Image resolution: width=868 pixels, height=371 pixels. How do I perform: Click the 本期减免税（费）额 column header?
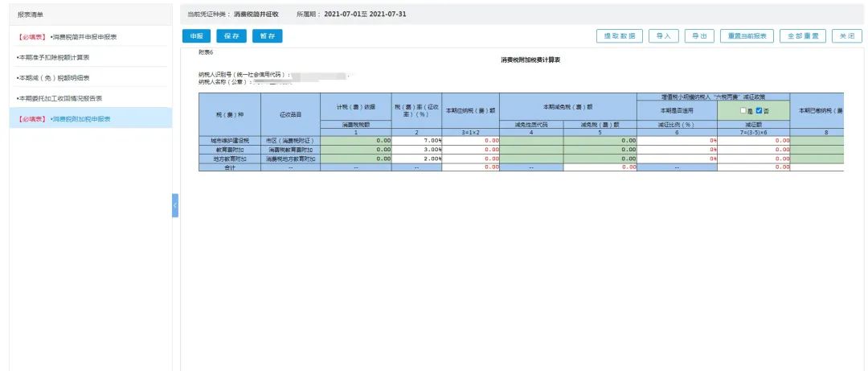tap(568, 106)
